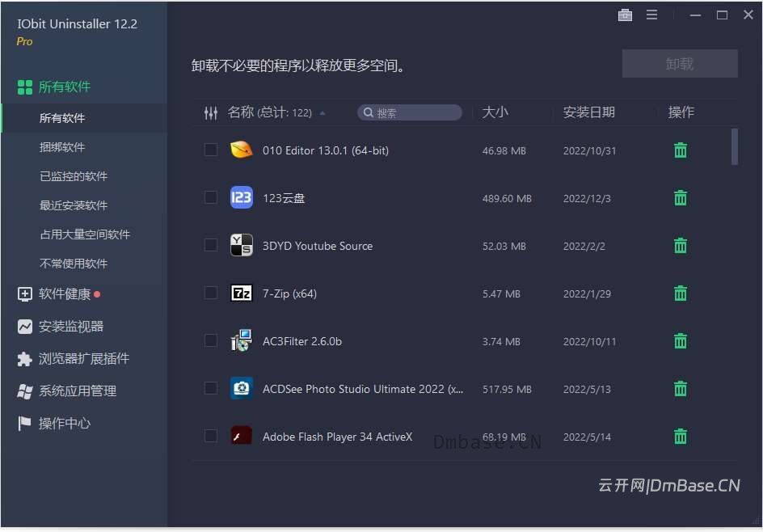This screenshot has height=532, width=763.
Task: Click the 2022/10/11 install date
Action: [589, 342]
